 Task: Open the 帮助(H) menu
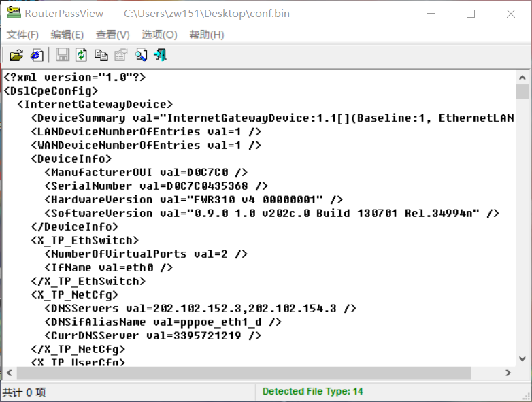point(207,35)
